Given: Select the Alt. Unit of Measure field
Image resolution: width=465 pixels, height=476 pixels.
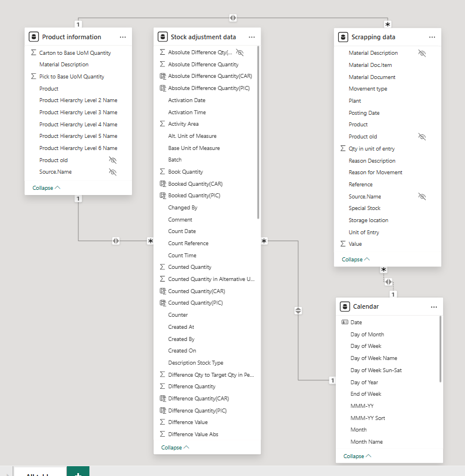Looking at the screenshot, I should (192, 136).
